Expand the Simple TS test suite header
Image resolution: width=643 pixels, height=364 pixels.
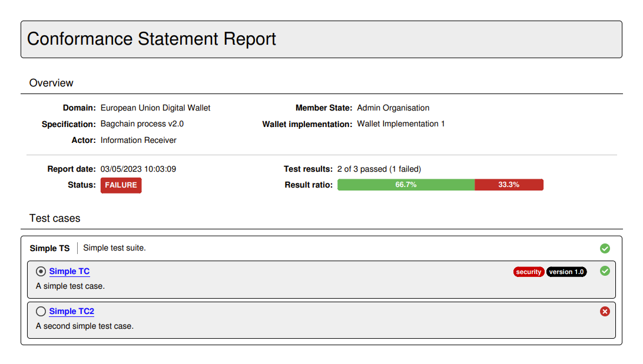coord(49,248)
